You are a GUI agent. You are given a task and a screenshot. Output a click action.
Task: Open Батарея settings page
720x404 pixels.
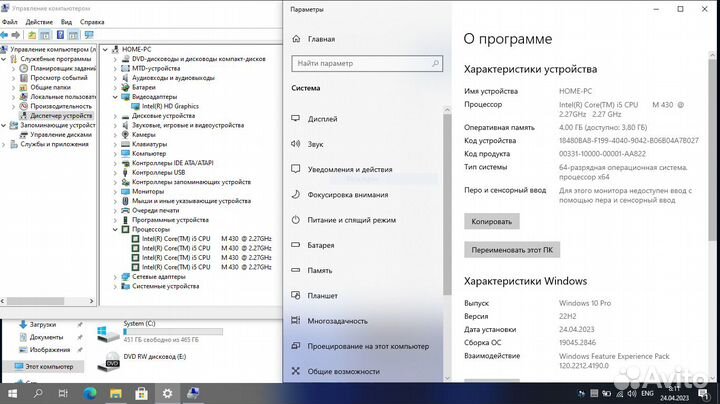click(321, 245)
